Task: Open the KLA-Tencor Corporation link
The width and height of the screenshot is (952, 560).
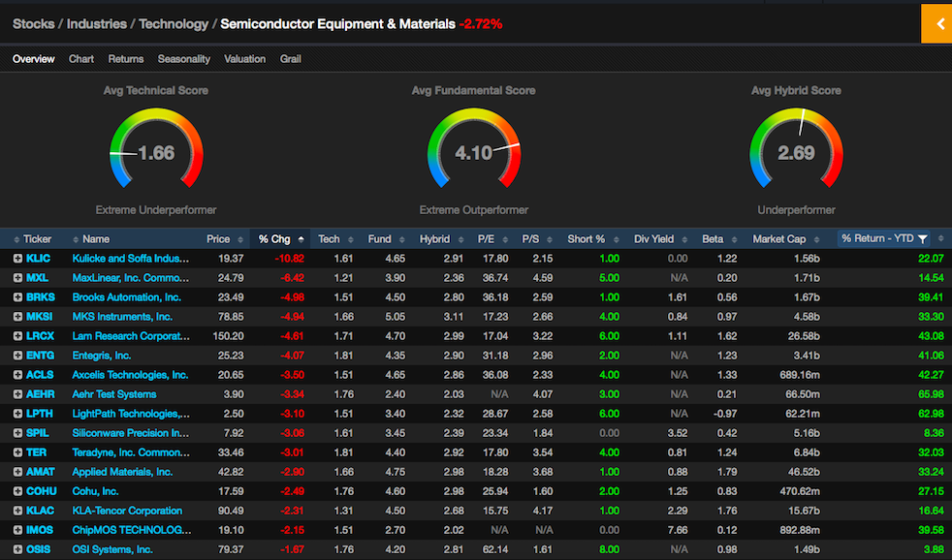Action: coord(127,511)
